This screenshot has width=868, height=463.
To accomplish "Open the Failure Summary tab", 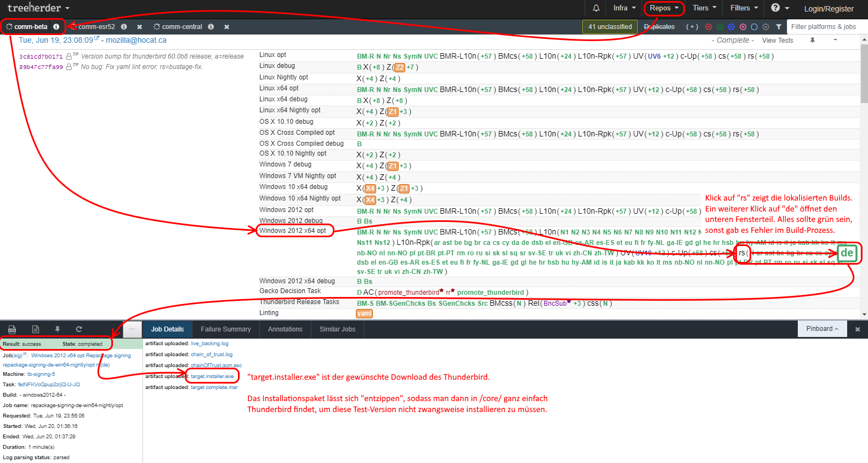I will point(226,329).
